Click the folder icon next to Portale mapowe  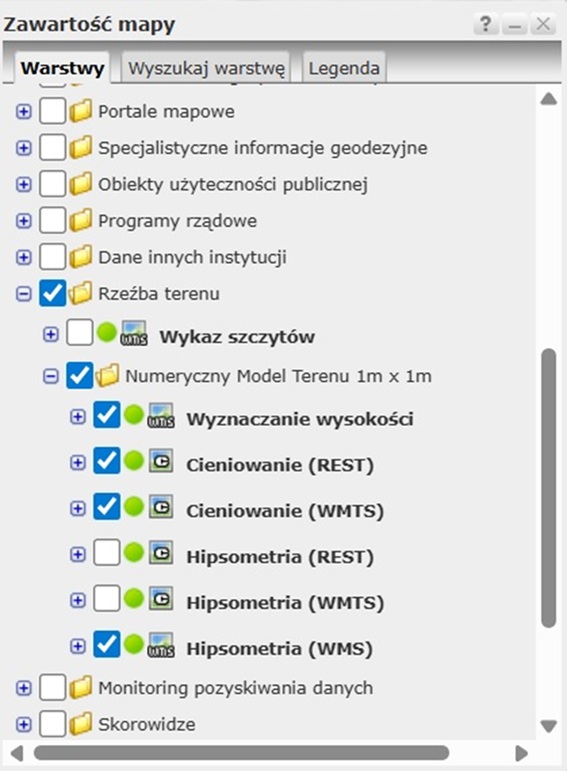(80, 111)
